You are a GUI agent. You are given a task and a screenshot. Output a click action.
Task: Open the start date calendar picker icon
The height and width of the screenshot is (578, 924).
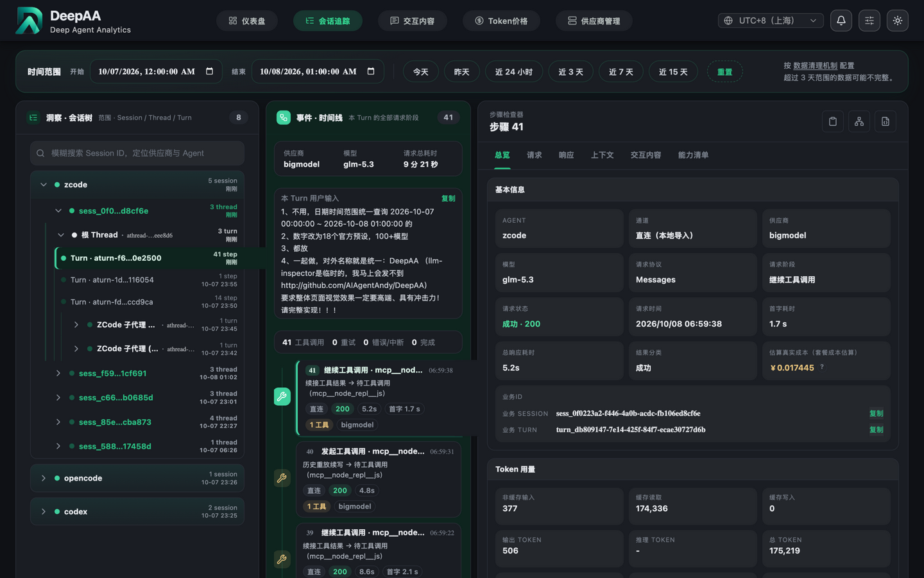[x=209, y=71]
